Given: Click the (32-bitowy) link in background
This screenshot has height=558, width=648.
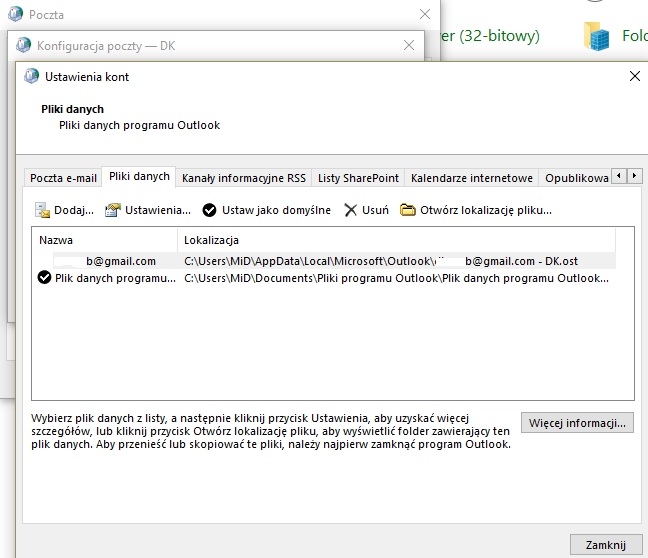Looking at the screenshot, I should [490, 36].
